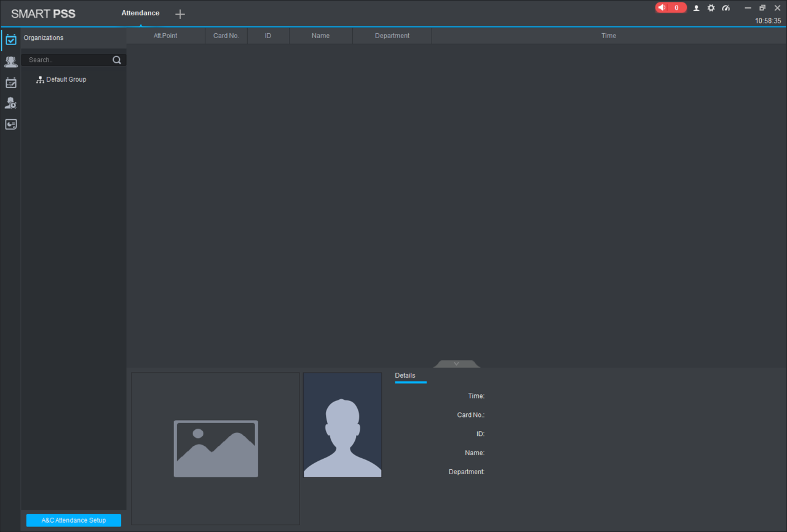Click the Att.Point column header
This screenshot has width=787, height=532.
point(165,36)
